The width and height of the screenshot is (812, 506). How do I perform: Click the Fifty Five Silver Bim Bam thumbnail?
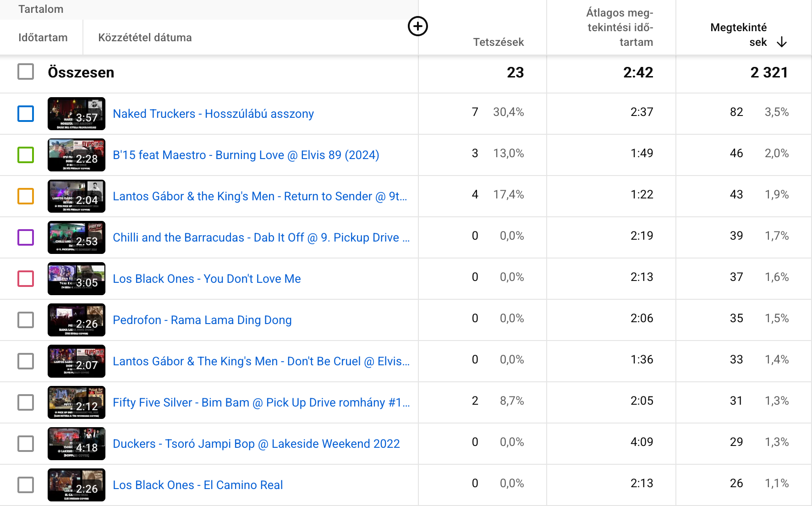coord(77,402)
